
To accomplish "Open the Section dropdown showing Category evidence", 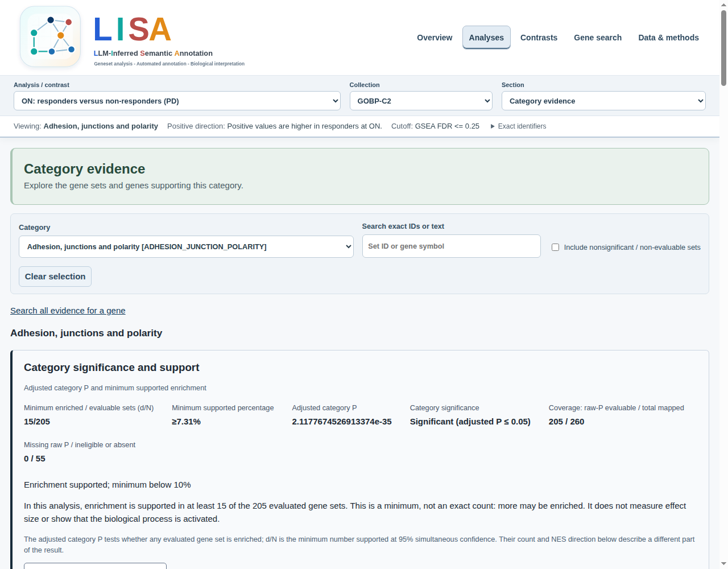I will (x=603, y=101).
